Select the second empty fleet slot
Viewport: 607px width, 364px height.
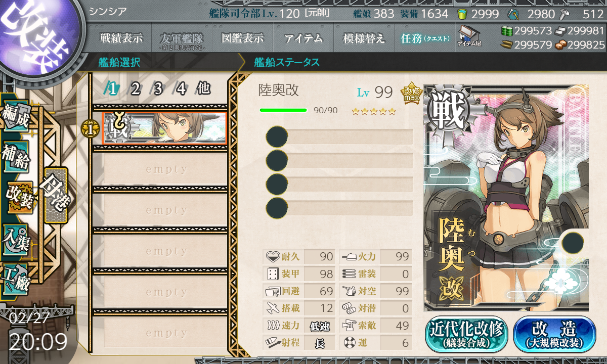(x=160, y=210)
